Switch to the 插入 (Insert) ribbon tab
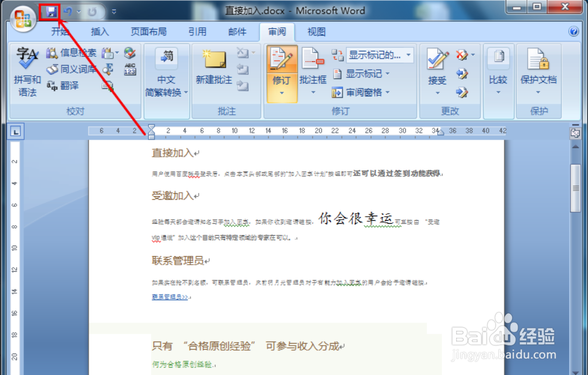Screen dimensions: 588x375 [x=99, y=32]
